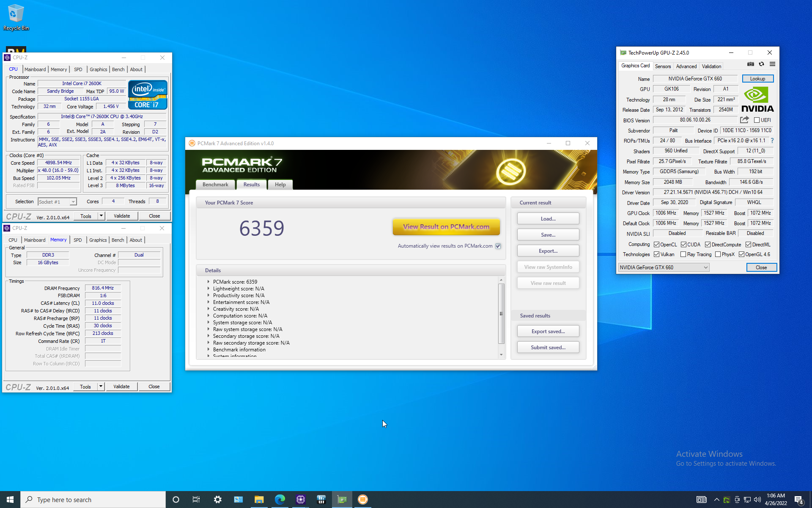Image resolution: width=812 pixels, height=508 pixels.
Task: Take a GPU-Z screenshot with camera icon
Action: click(750, 64)
